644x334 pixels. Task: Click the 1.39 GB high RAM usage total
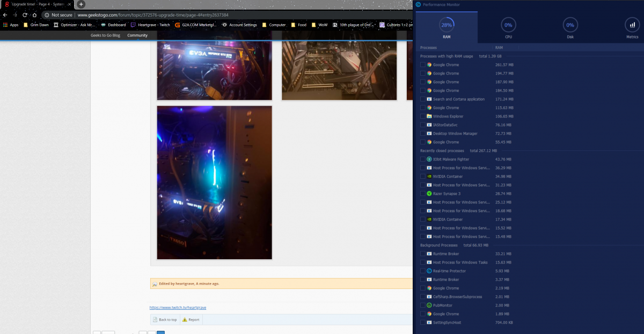coord(490,56)
